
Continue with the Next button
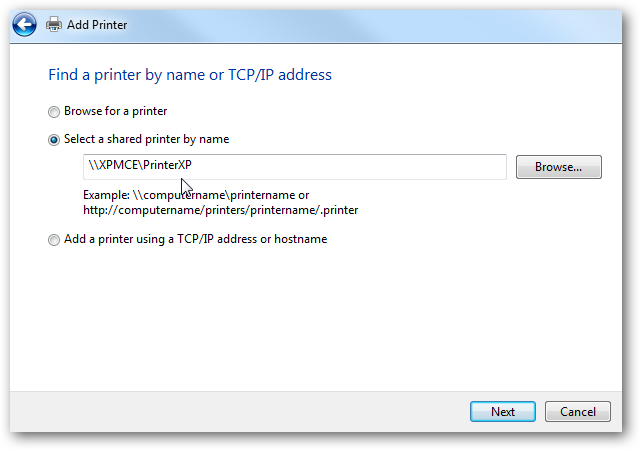[502, 411]
